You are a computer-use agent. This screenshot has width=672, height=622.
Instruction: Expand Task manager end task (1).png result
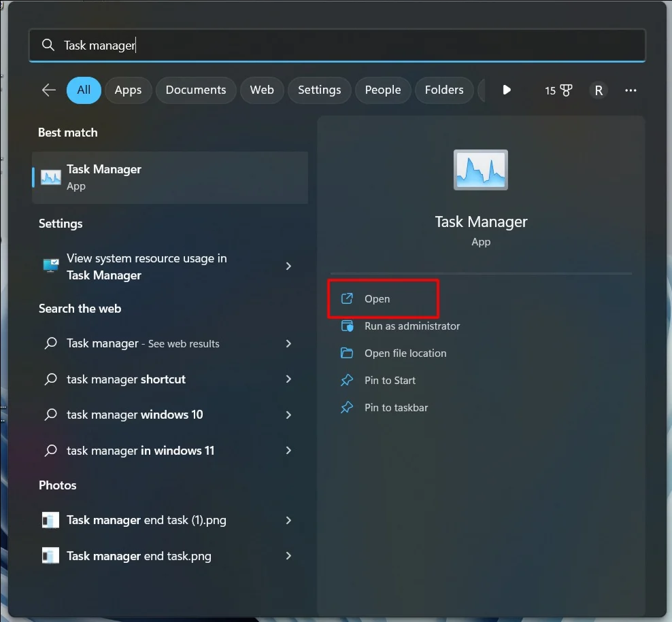click(288, 521)
